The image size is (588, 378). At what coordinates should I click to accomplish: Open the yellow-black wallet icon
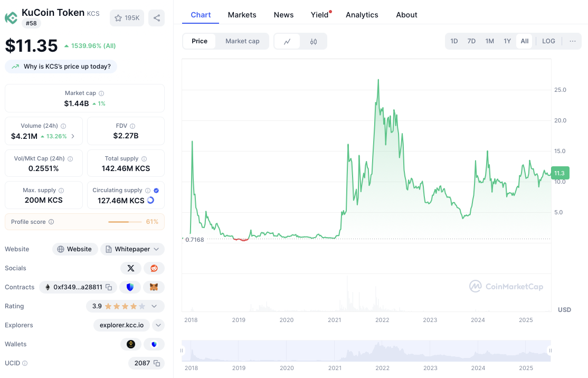[131, 344]
